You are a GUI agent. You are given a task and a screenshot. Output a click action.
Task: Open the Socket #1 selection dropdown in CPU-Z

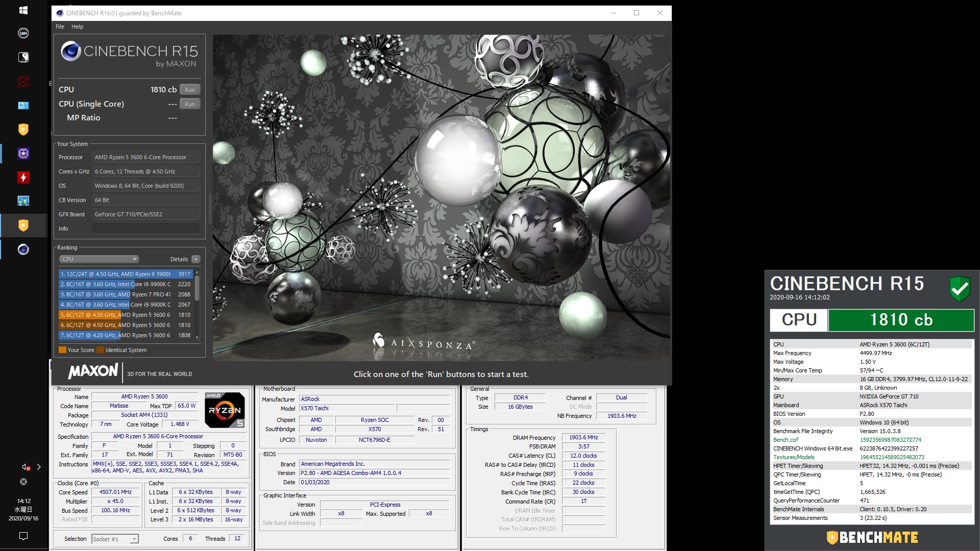click(115, 539)
